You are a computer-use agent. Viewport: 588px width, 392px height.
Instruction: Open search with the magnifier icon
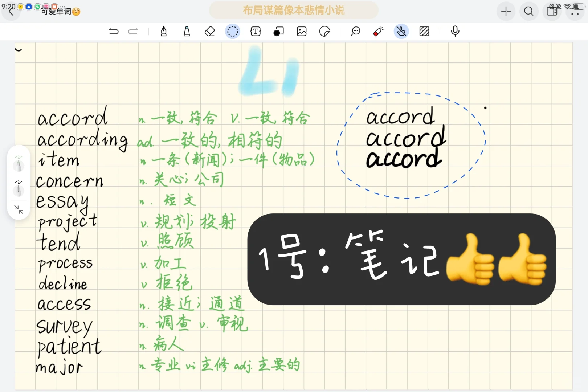pyautogui.click(x=529, y=12)
